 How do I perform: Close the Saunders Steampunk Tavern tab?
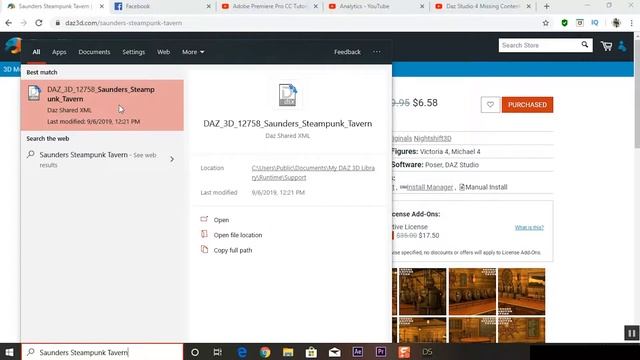pos(102,6)
